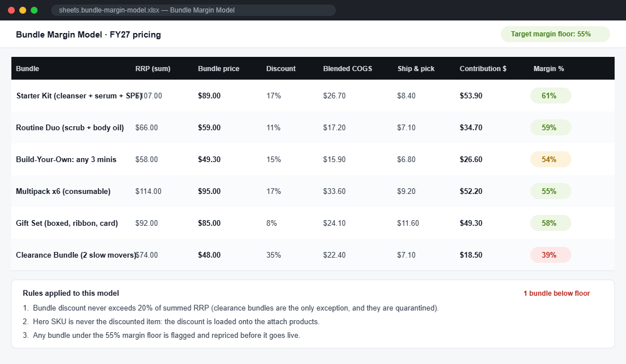
Task: Select the Routine Duo (scrub + body oil) cell
Action: pyautogui.click(x=70, y=128)
